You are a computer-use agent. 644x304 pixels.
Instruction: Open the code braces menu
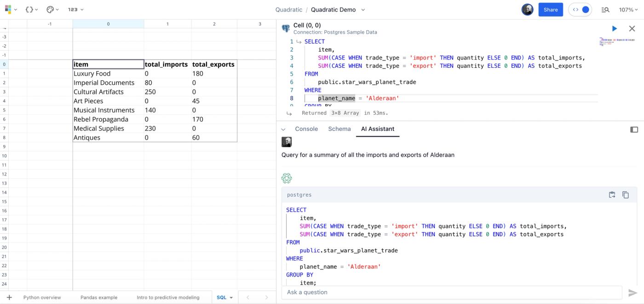32,9
